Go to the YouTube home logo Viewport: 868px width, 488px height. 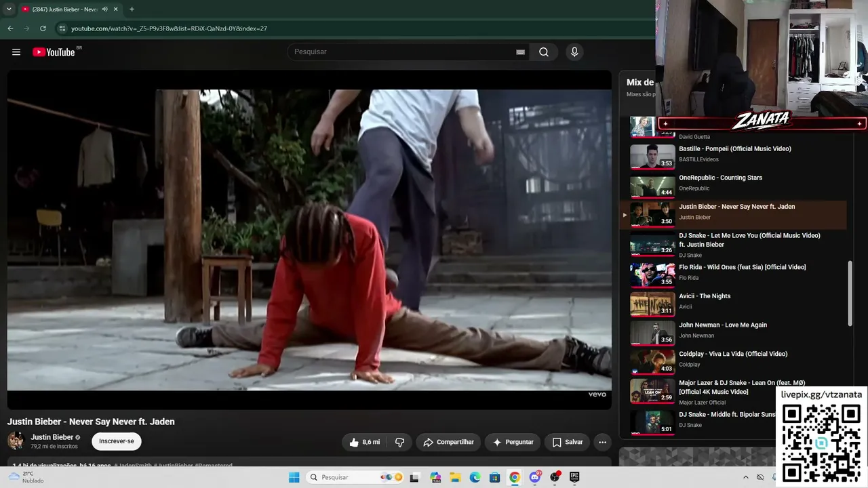tap(54, 52)
